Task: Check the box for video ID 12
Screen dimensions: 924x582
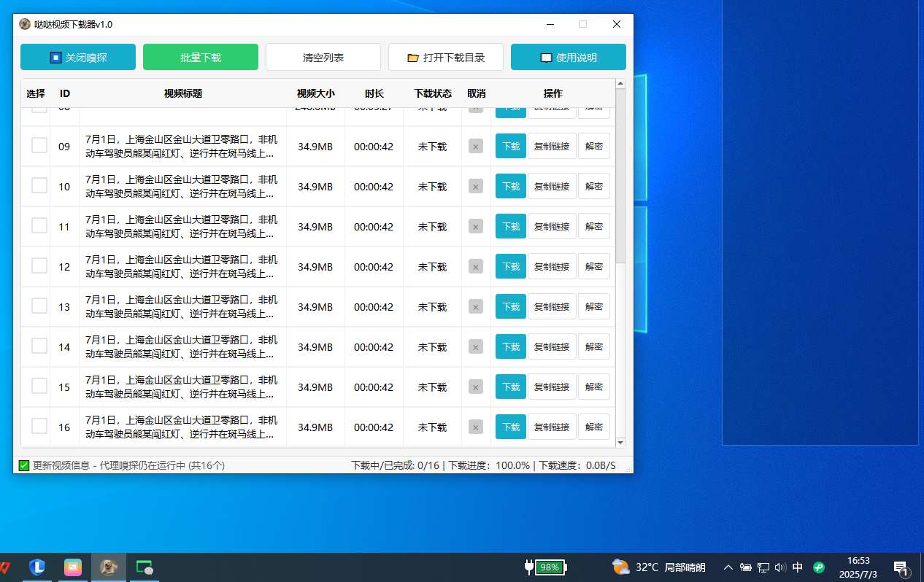Action: (39, 265)
